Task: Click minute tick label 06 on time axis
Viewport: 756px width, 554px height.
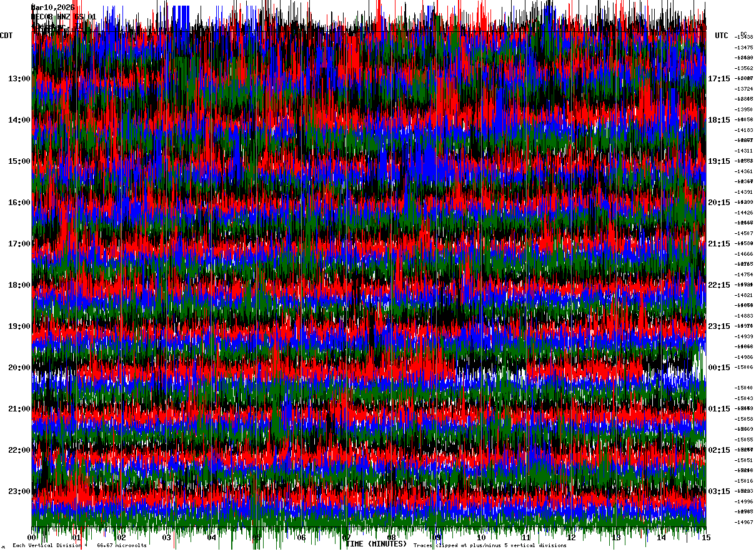Action: click(302, 538)
